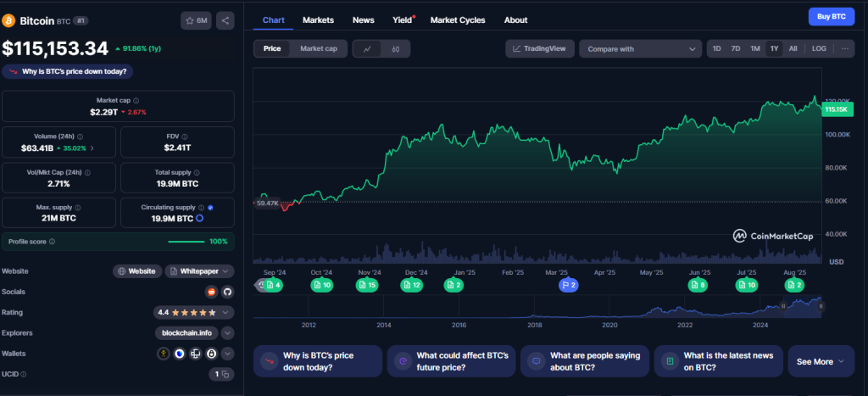Image resolution: width=868 pixels, height=396 pixels.
Task: Copy the UCID value with copy icon
Action: pos(221,374)
